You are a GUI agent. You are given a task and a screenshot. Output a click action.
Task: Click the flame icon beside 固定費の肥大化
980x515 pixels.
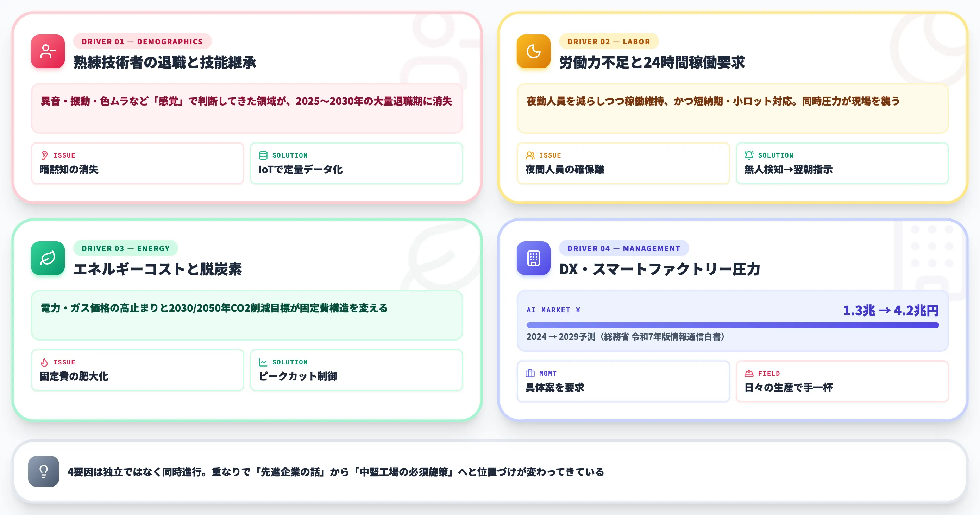(x=45, y=362)
